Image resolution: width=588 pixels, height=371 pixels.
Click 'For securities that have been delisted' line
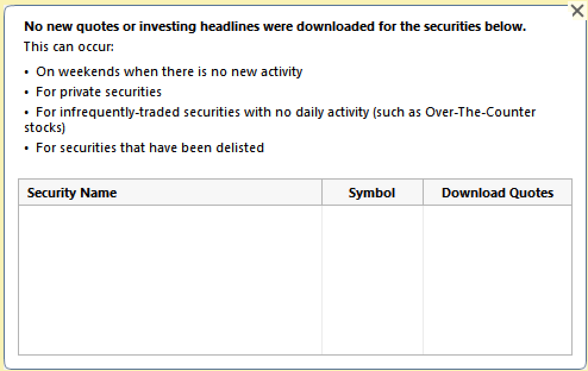(x=149, y=147)
